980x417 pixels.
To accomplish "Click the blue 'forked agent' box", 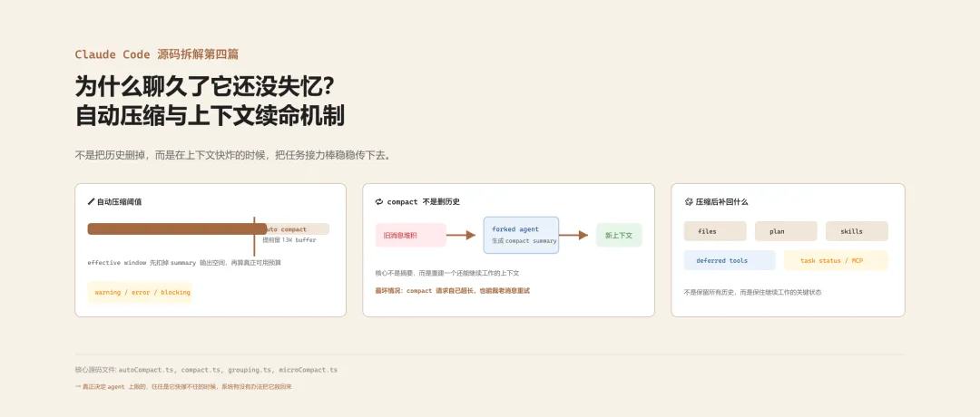I will (521, 236).
